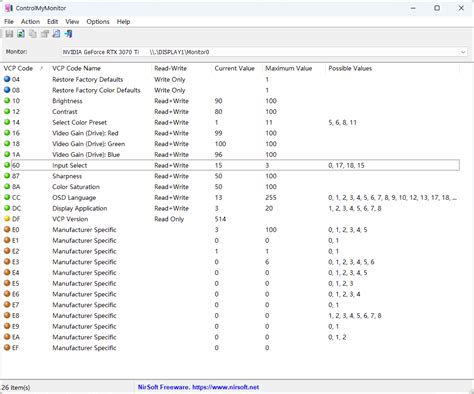Screen dimensions: 474x394
Task: Click the orange ball icon of row E3
Action: tap(7, 262)
